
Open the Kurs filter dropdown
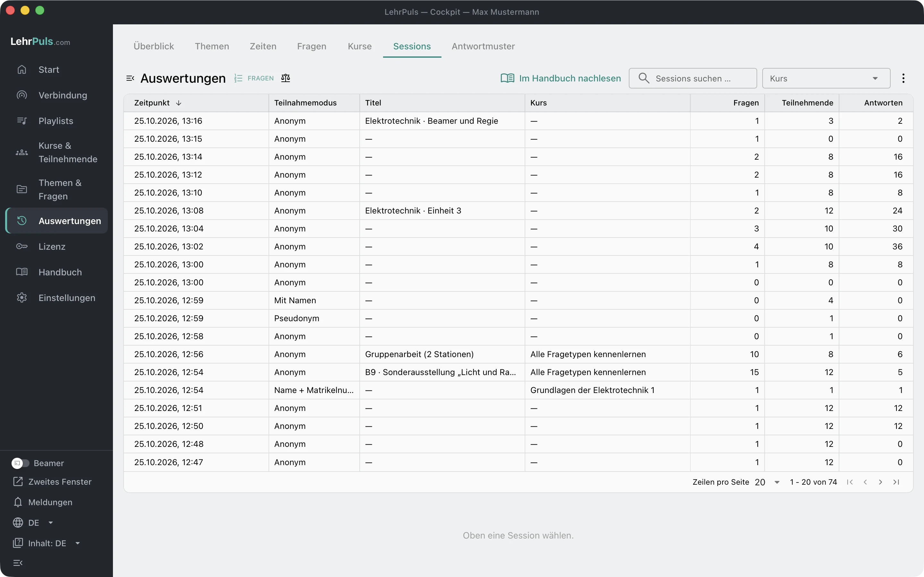(826, 78)
